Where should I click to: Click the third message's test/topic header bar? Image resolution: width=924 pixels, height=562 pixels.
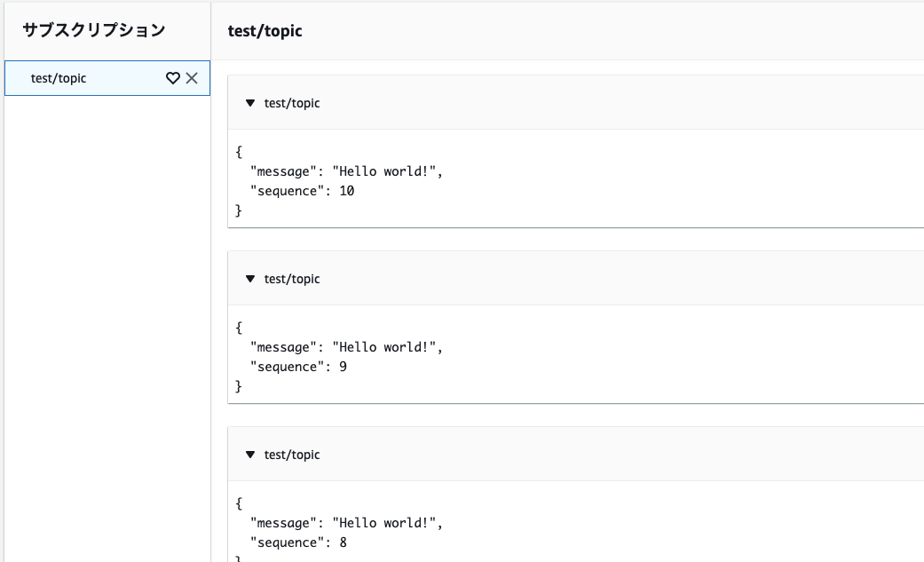click(444, 454)
